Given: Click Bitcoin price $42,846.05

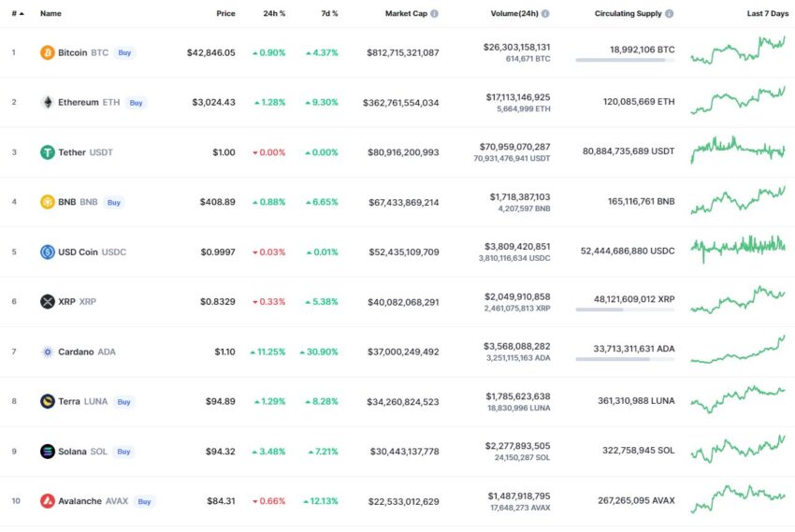Looking at the screenshot, I should [x=211, y=52].
